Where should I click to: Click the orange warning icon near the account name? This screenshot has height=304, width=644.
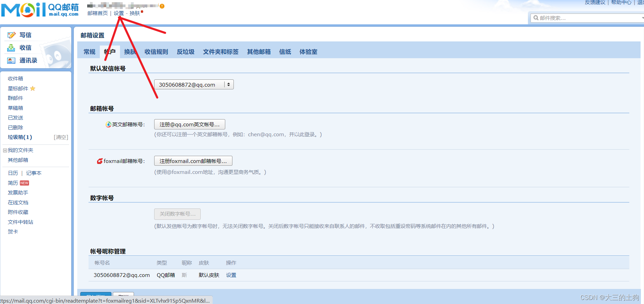(162, 6)
